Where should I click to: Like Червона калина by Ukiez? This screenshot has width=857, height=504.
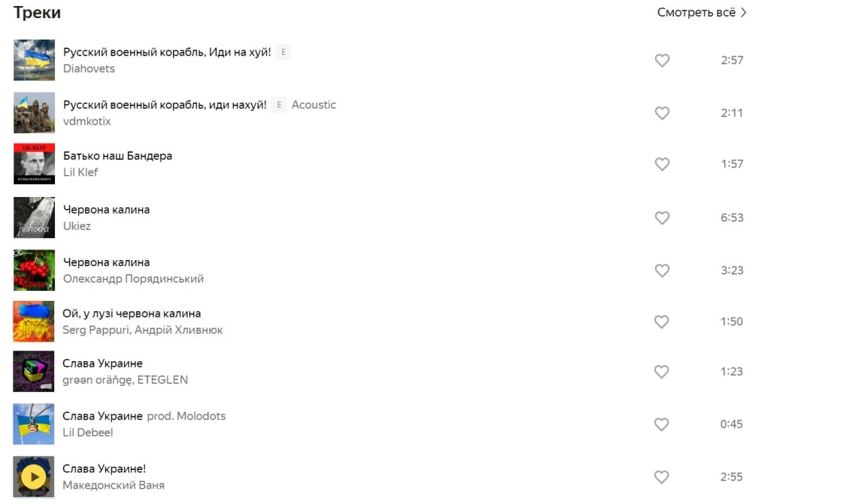pos(662,218)
